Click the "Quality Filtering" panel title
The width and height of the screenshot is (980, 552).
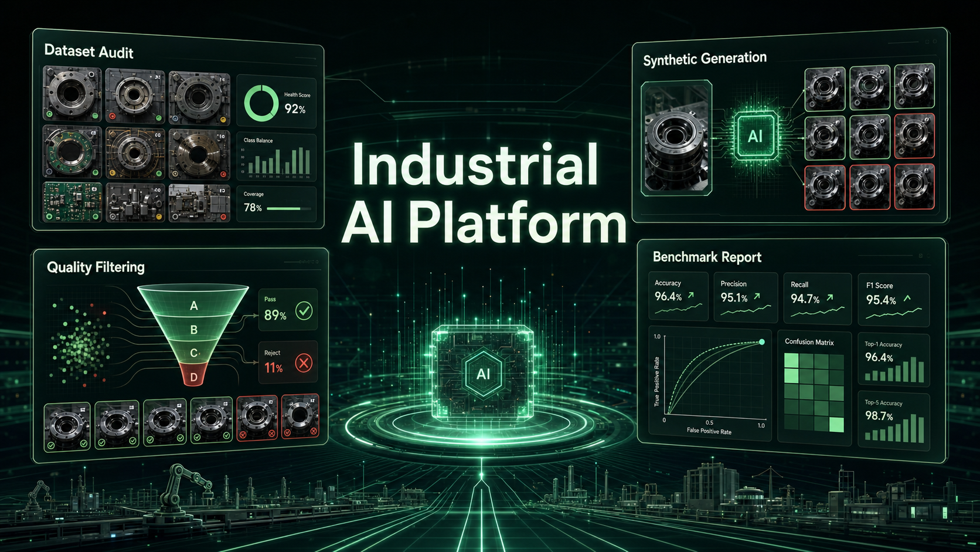pyautogui.click(x=96, y=267)
